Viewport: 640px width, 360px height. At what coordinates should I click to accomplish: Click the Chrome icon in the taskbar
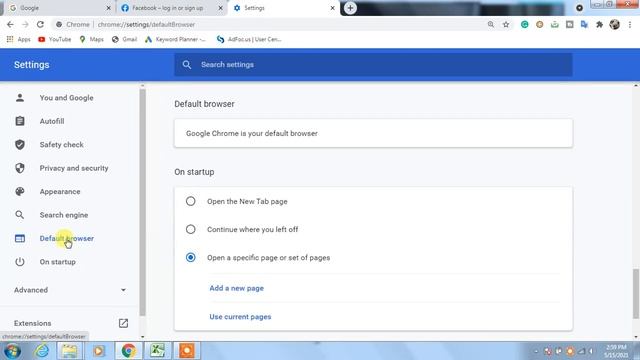[128, 351]
